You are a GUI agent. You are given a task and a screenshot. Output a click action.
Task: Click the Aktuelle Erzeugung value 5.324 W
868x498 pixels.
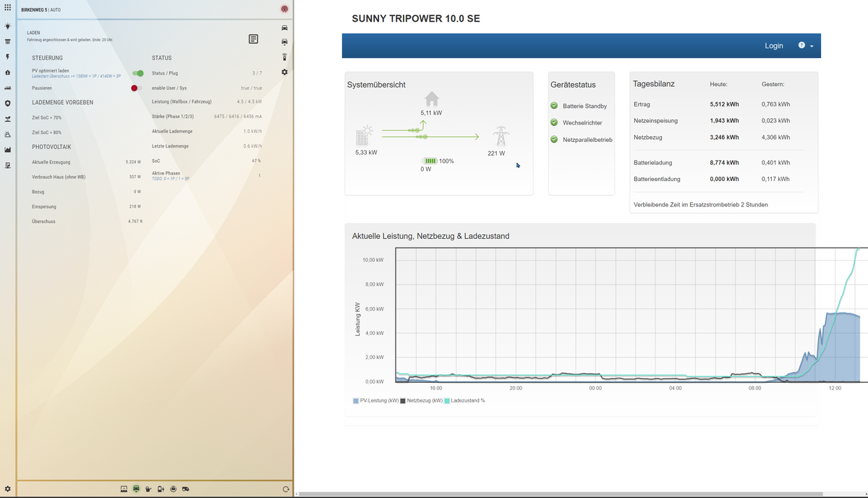(133, 162)
